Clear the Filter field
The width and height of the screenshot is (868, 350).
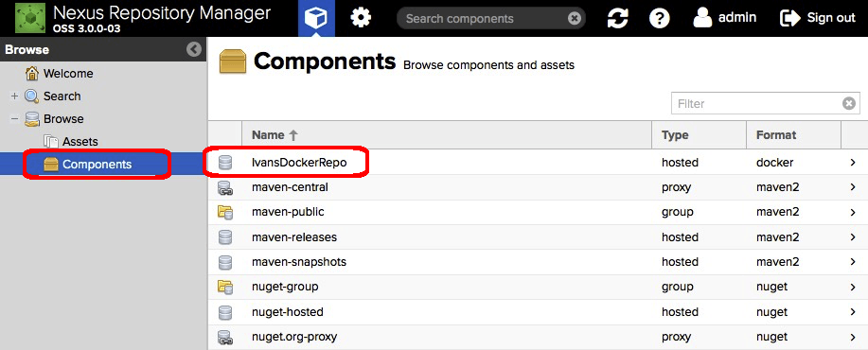(x=849, y=103)
